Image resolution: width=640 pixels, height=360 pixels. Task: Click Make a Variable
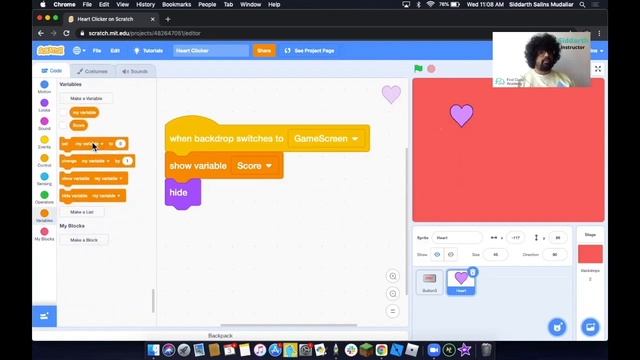(x=86, y=98)
